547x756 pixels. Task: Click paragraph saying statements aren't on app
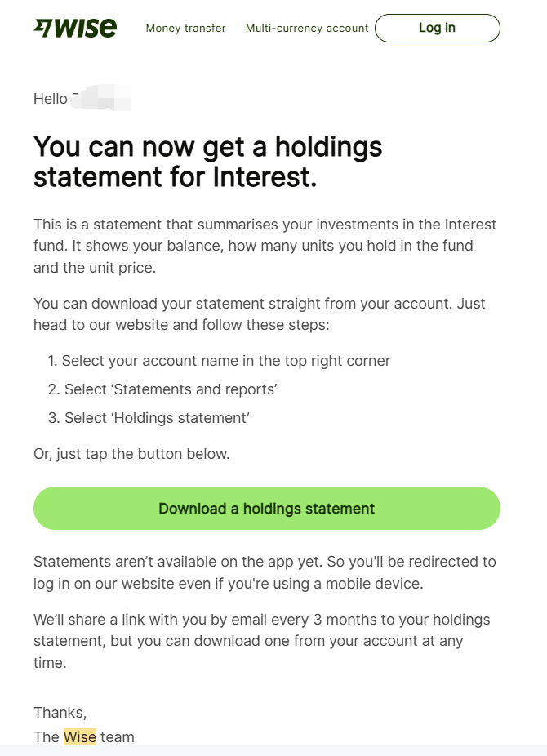pos(265,572)
